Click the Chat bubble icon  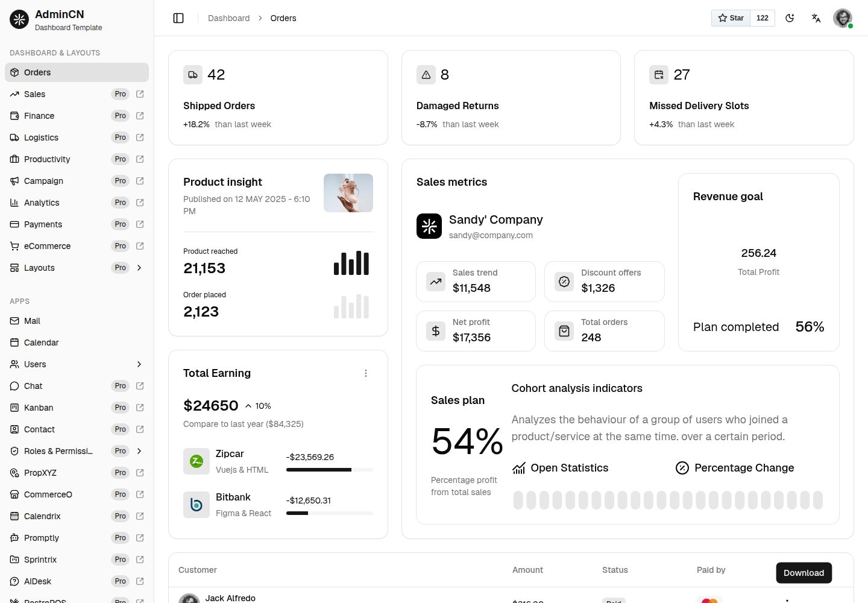pos(14,386)
